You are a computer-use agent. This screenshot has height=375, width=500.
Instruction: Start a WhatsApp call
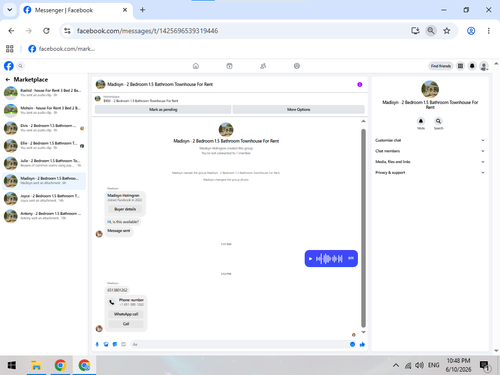tap(126, 314)
